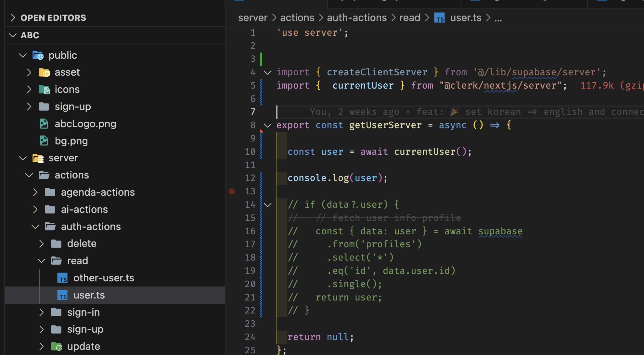Click the update folder icon
Screen dimensions: 644x355
pyautogui.click(x=56, y=347)
